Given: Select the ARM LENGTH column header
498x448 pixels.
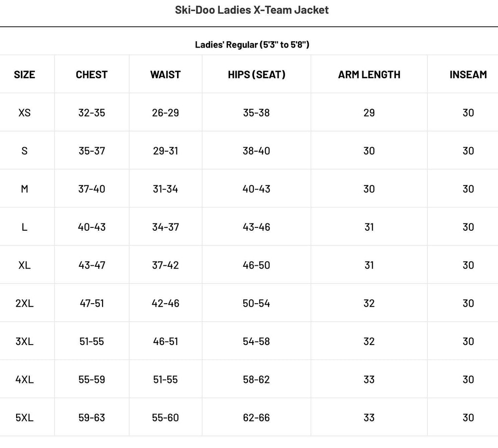Looking at the screenshot, I should coord(369,74).
